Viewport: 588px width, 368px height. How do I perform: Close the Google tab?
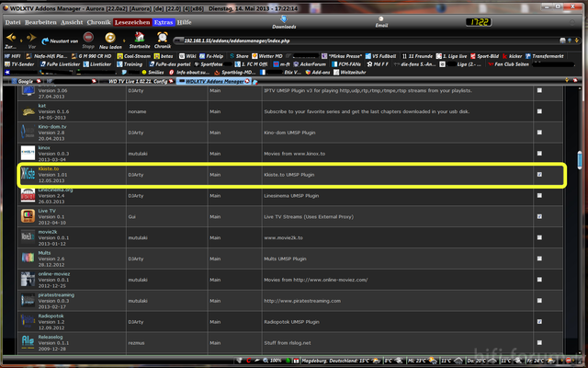click(39, 81)
